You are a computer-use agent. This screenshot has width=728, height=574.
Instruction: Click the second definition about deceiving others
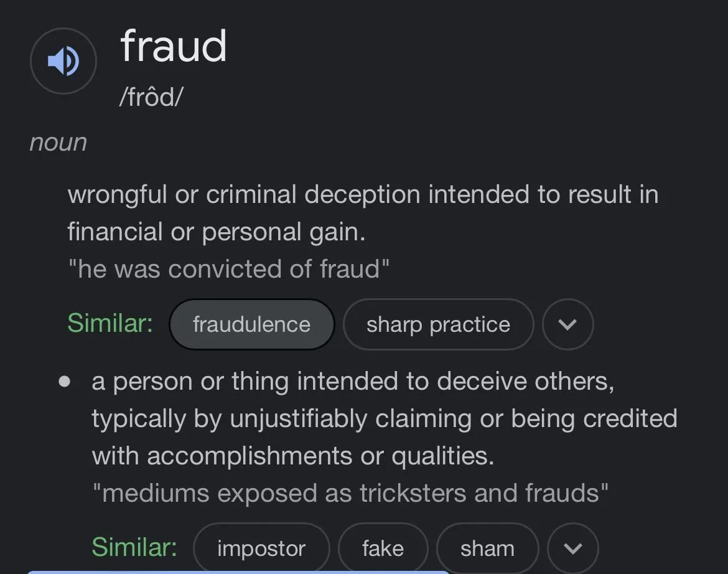pyautogui.click(x=385, y=418)
